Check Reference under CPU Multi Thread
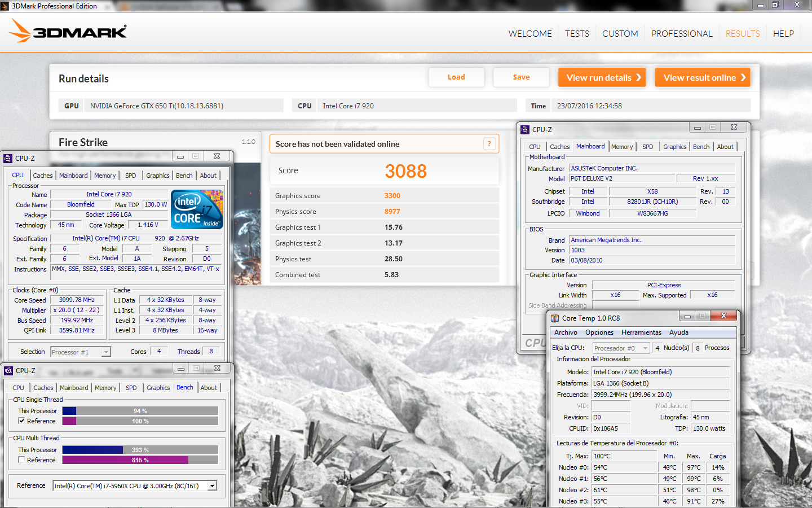812x508 pixels. pos(21,460)
